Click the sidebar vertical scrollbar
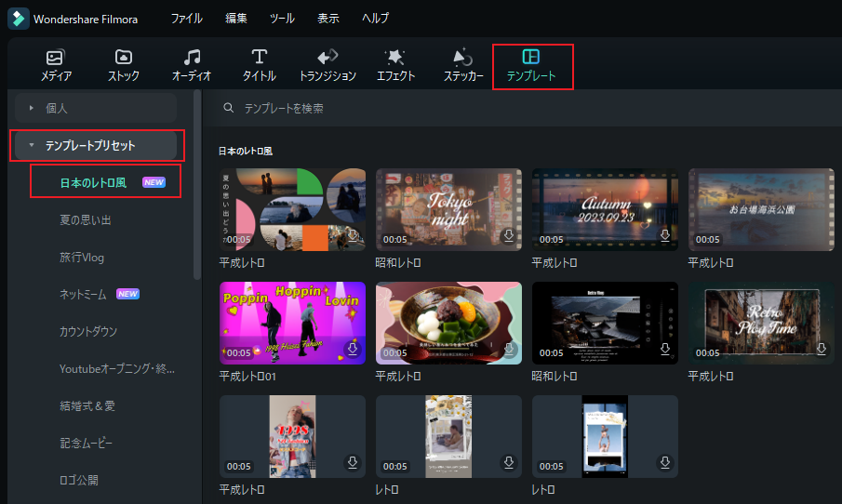Image resolution: width=842 pixels, height=504 pixels. [196, 186]
